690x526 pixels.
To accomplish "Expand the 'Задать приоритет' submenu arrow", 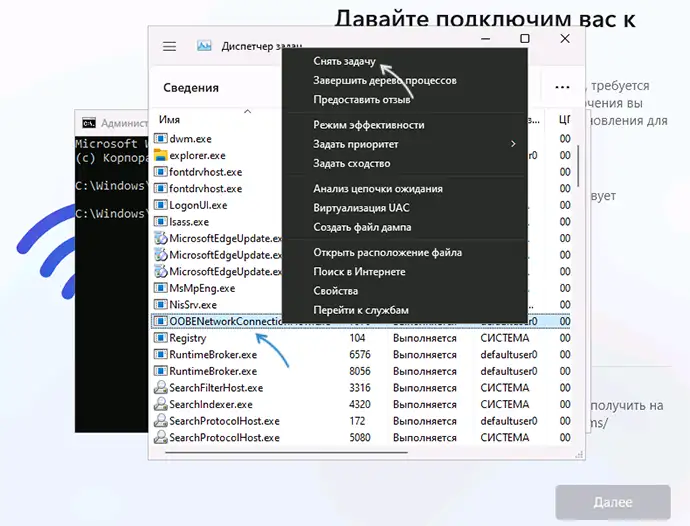I will 513,144.
